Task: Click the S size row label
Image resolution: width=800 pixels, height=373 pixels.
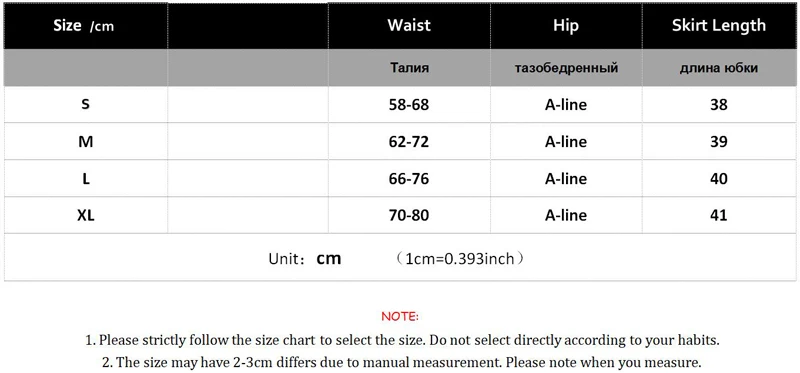Action: [x=86, y=105]
